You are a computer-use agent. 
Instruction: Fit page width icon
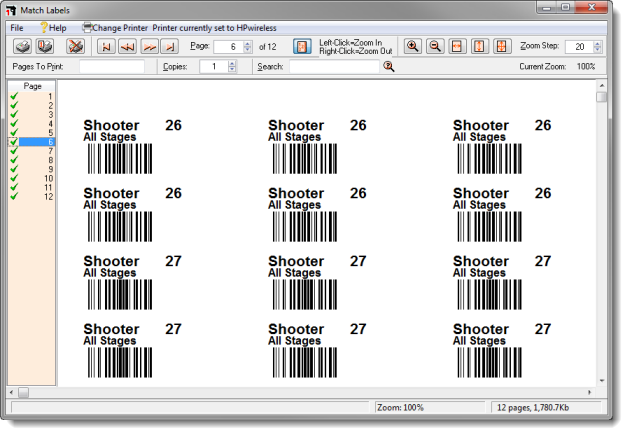(457, 46)
